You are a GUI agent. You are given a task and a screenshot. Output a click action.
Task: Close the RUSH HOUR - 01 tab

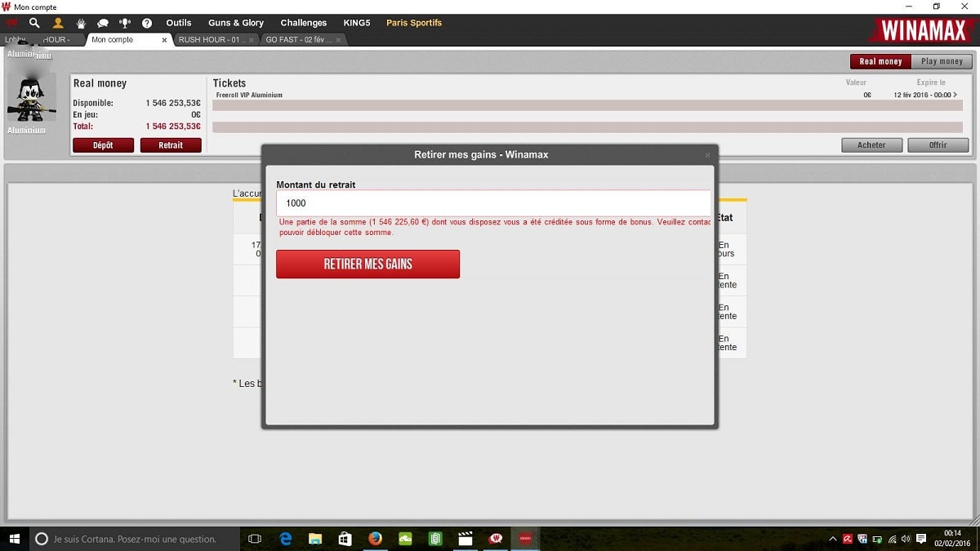[x=251, y=39]
